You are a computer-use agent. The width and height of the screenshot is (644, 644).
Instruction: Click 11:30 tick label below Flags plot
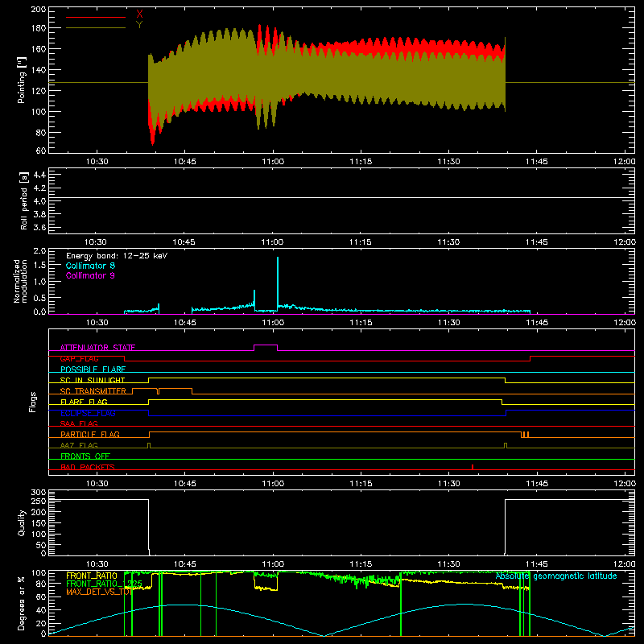[x=448, y=484]
